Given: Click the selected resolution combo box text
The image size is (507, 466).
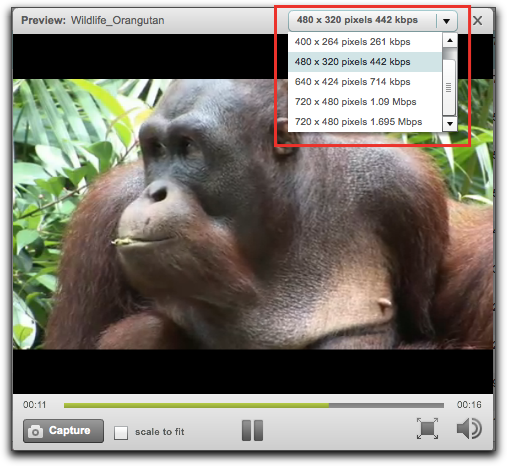Looking at the screenshot, I should pyautogui.click(x=357, y=20).
